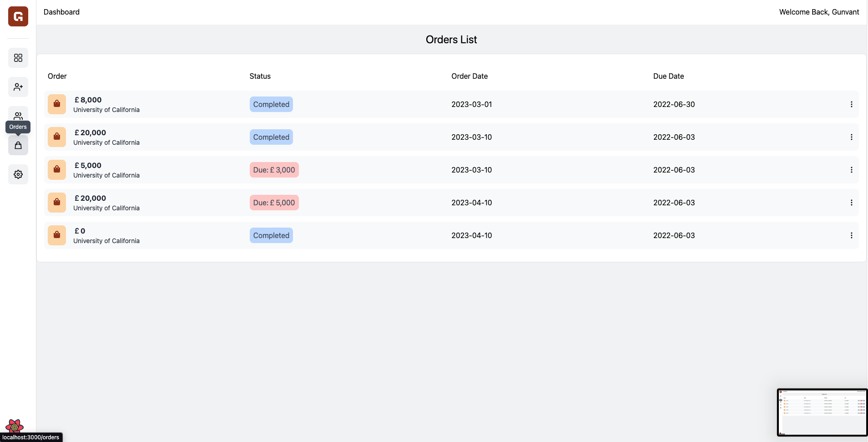Viewport: 868px width, 442px height.
Task: Click the G app logo
Action: (18, 16)
